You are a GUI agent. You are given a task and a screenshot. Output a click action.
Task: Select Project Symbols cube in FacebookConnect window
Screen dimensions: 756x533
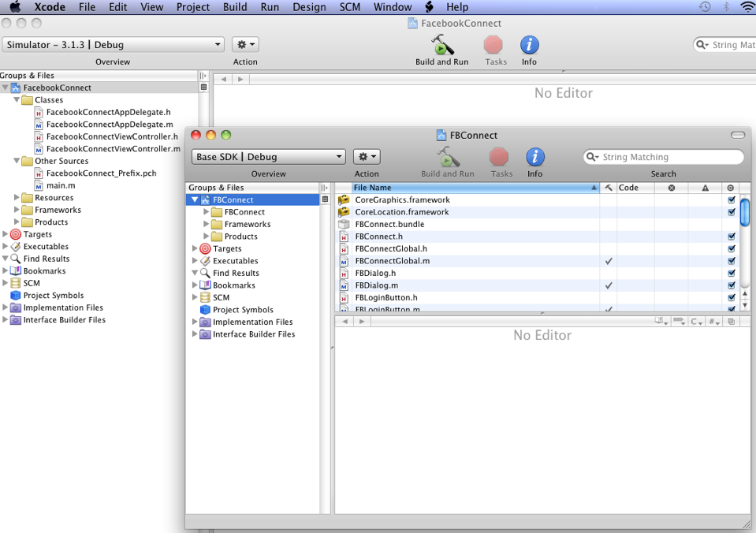click(x=16, y=295)
